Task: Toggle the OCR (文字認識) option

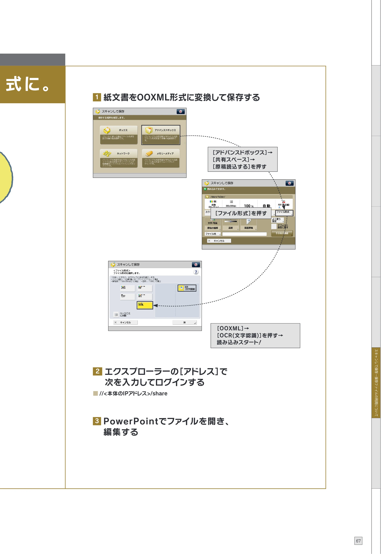Action: tap(187, 288)
